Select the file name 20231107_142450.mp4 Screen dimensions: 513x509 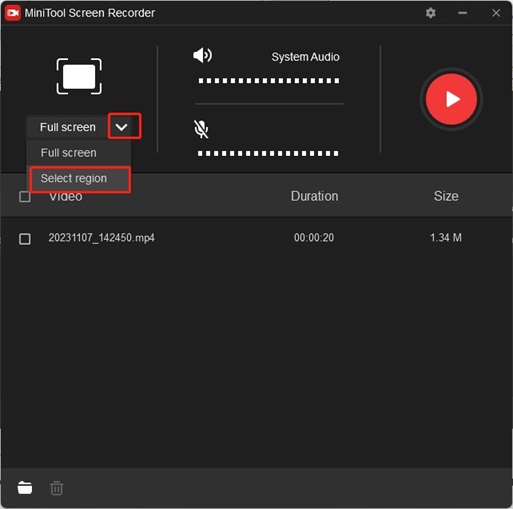coord(101,238)
